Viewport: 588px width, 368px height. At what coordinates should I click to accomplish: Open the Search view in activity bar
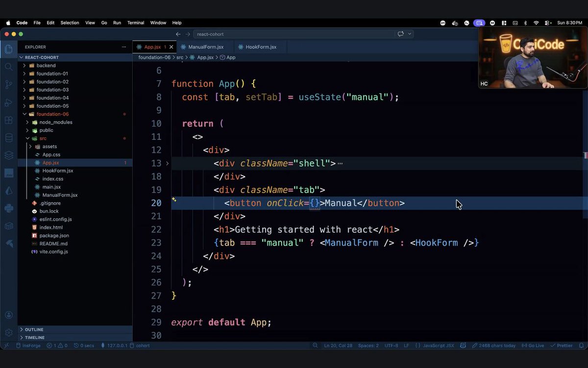8,67
